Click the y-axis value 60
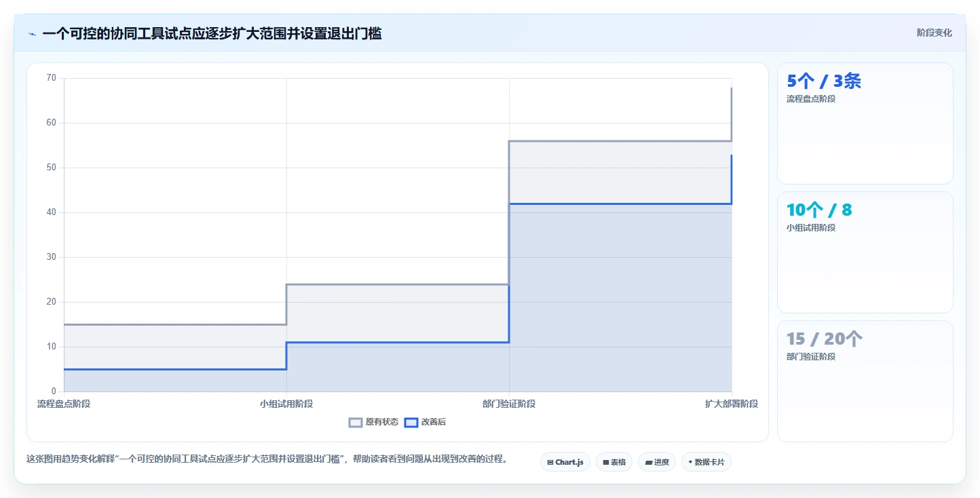 coord(52,123)
